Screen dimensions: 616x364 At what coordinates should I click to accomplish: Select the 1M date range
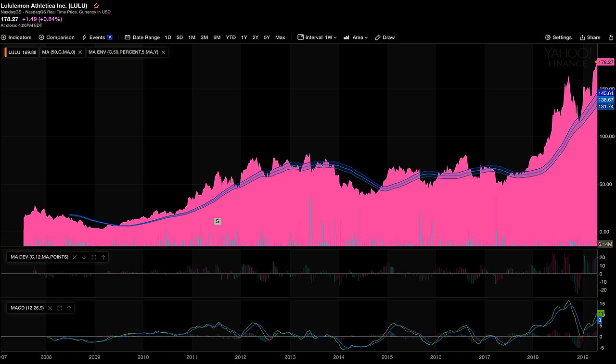tap(192, 38)
